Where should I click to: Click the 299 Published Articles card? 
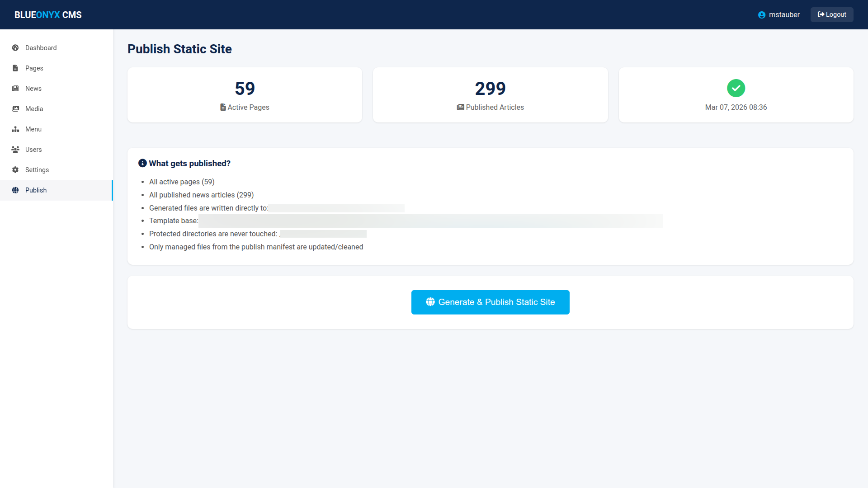[x=490, y=95]
